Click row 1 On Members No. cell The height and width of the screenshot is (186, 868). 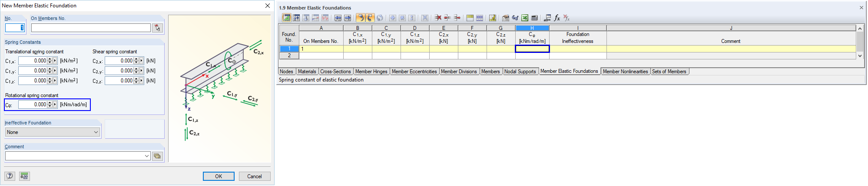[321, 49]
